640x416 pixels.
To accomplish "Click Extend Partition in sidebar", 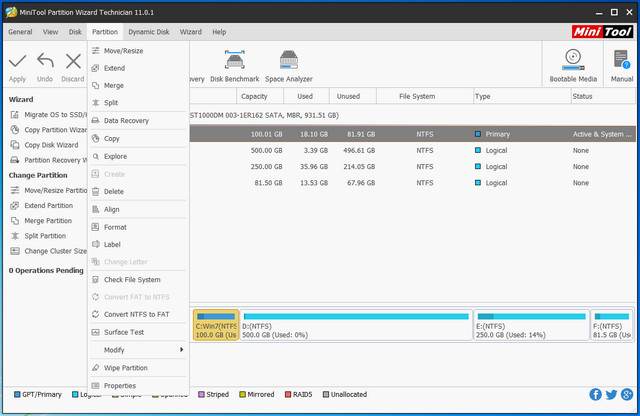I will click(42, 205).
